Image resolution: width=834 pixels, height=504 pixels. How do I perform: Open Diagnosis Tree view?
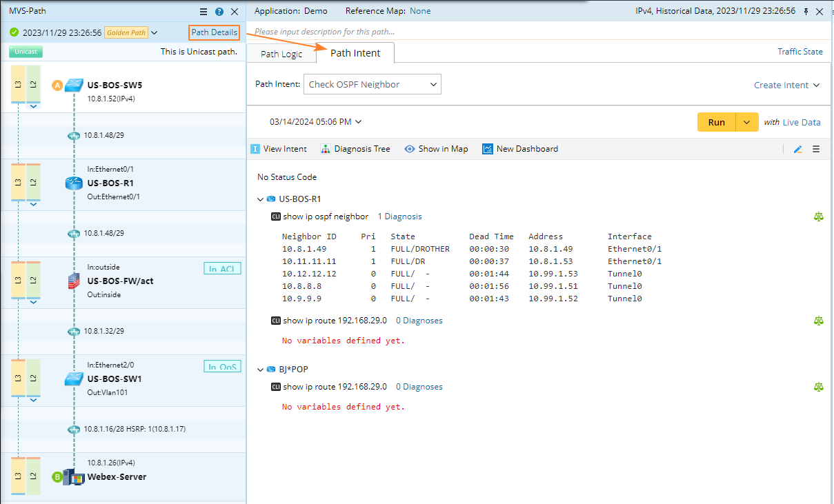pos(355,149)
